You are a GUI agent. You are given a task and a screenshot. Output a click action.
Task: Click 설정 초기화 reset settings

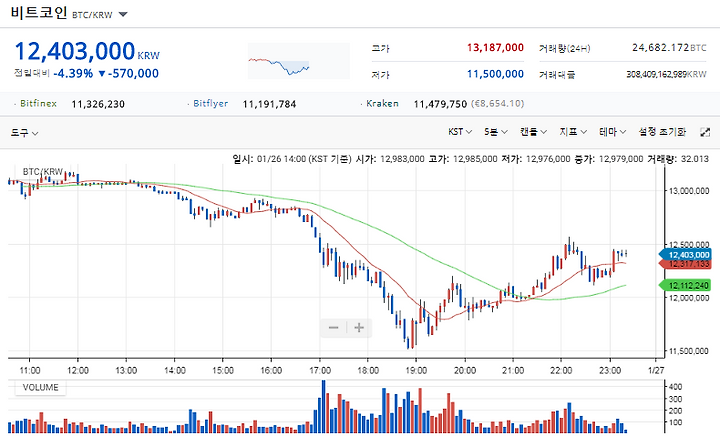pos(662,132)
